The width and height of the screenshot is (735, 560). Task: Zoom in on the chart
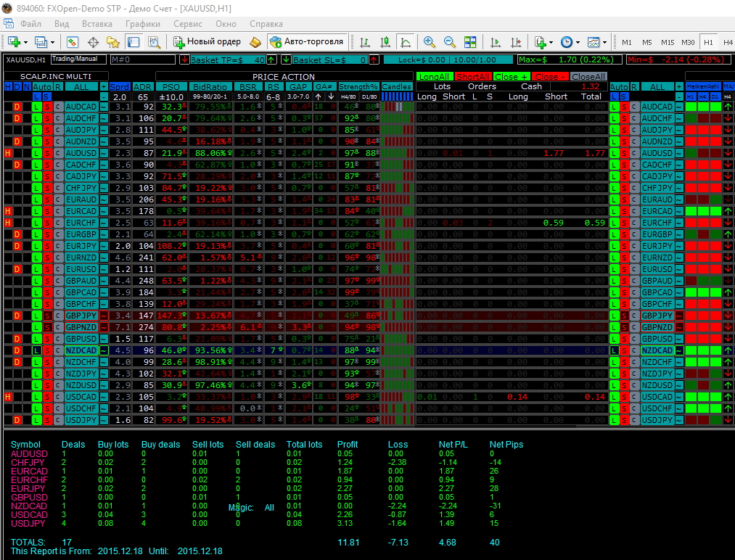point(429,42)
